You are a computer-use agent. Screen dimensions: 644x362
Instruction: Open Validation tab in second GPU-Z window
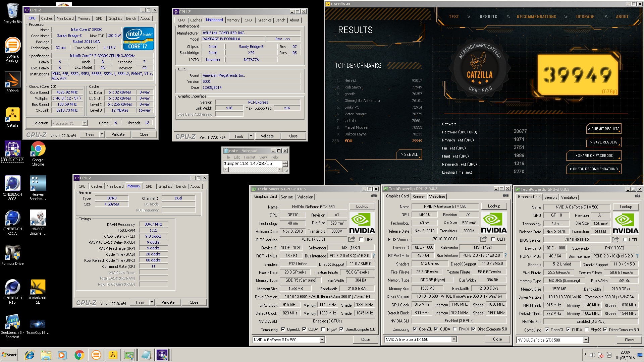(437, 197)
